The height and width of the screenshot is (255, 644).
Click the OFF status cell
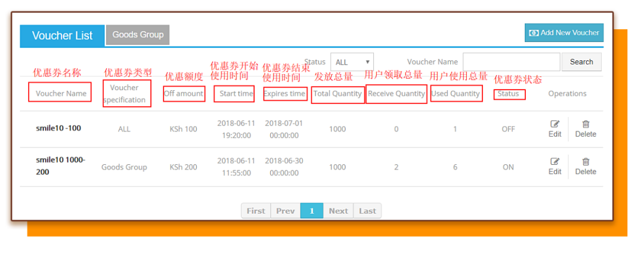click(508, 129)
